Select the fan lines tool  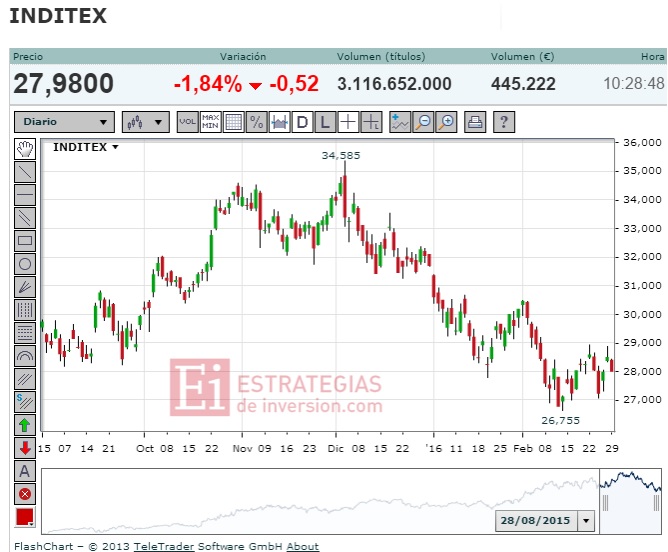coord(25,287)
